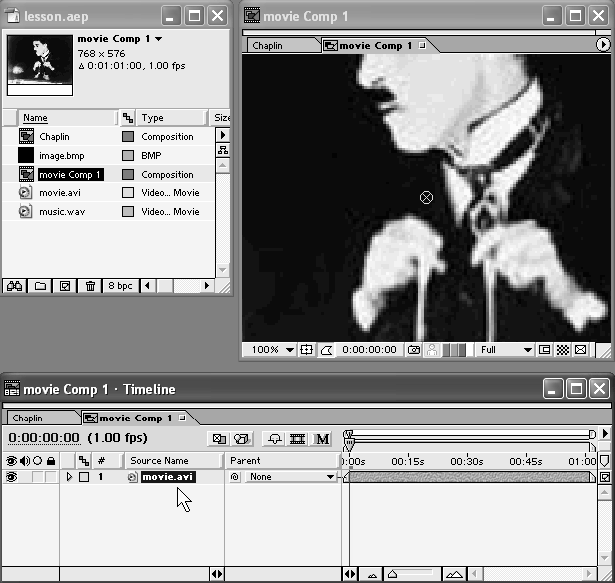Toggle the layer 1 lock switch box
The height and width of the screenshot is (583, 615).
[49, 478]
